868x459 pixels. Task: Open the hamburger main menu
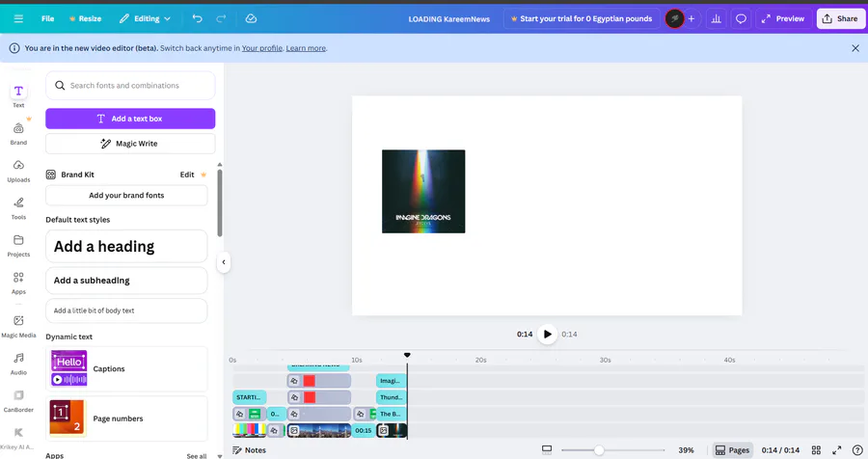pos(18,18)
